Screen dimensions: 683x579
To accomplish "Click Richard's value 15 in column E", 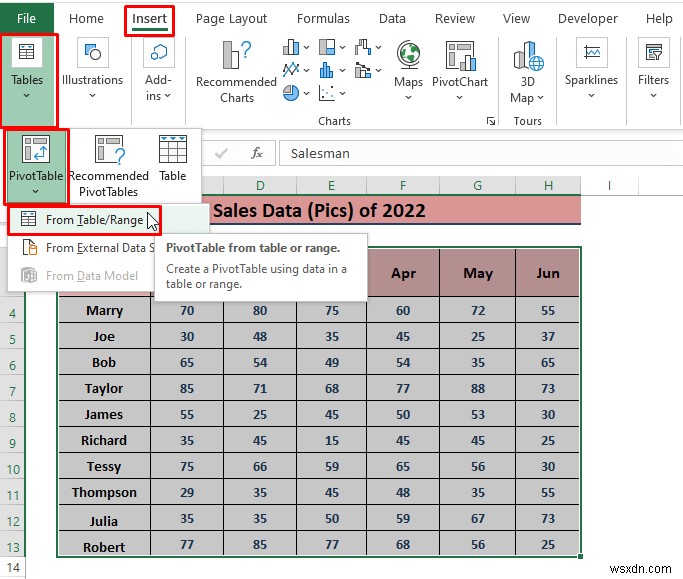I will (331, 440).
